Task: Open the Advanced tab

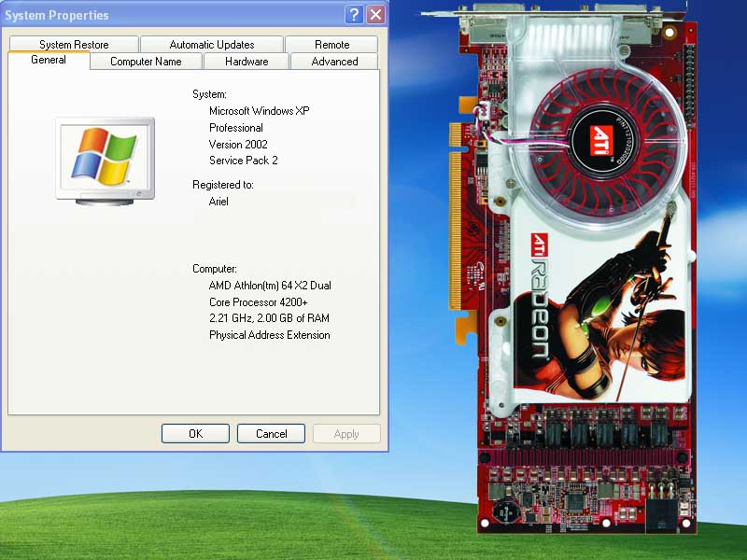Action: pos(334,62)
